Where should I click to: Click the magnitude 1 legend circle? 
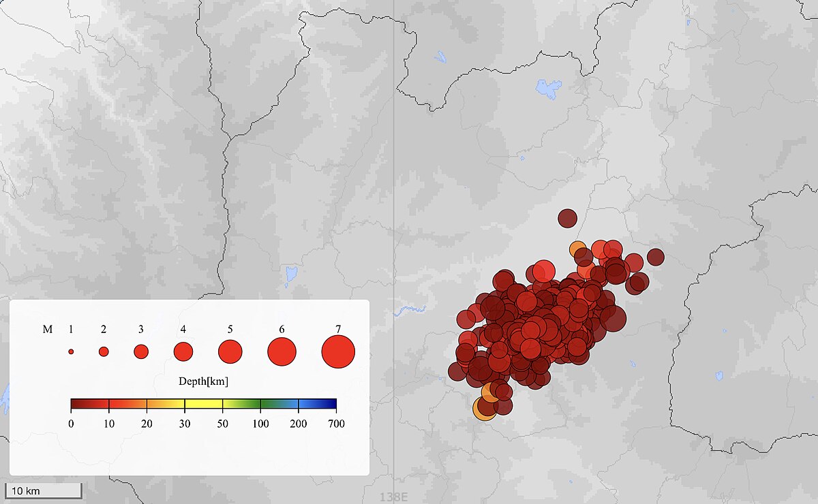pos(71,351)
